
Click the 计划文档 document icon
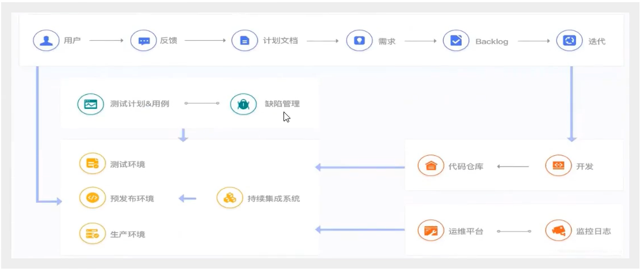[244, 41]
